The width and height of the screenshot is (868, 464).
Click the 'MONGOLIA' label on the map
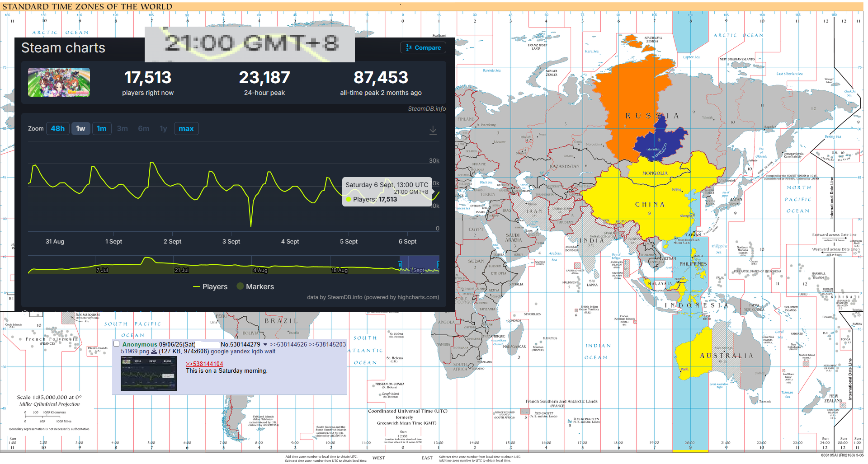click(x=655, y=173)
